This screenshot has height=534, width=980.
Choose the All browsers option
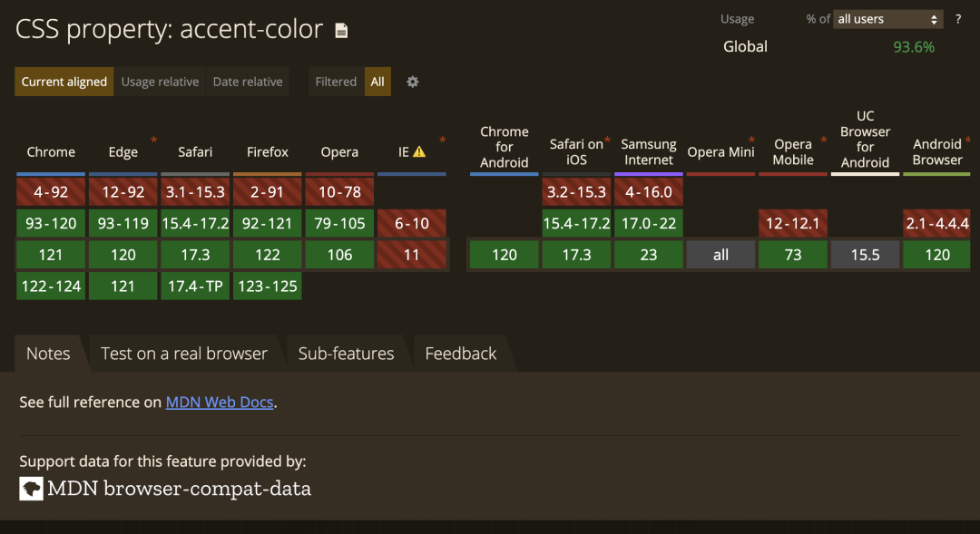coord(377,82)
